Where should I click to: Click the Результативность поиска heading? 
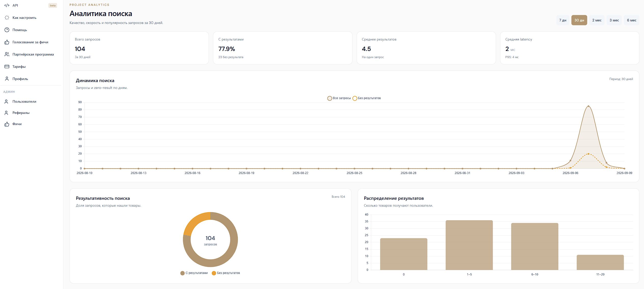click(x=103, y=198)
